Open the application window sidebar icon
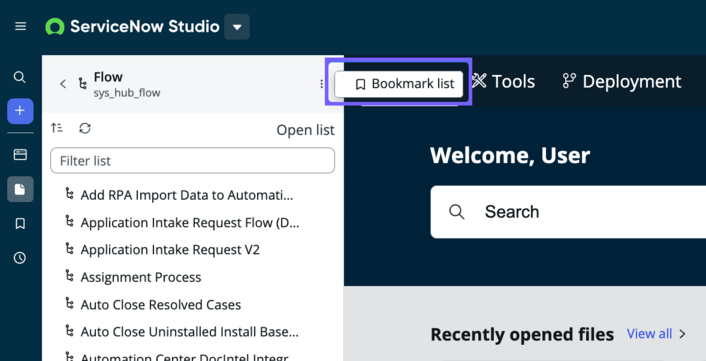This screenshot has width=706, height=361. 20,155
